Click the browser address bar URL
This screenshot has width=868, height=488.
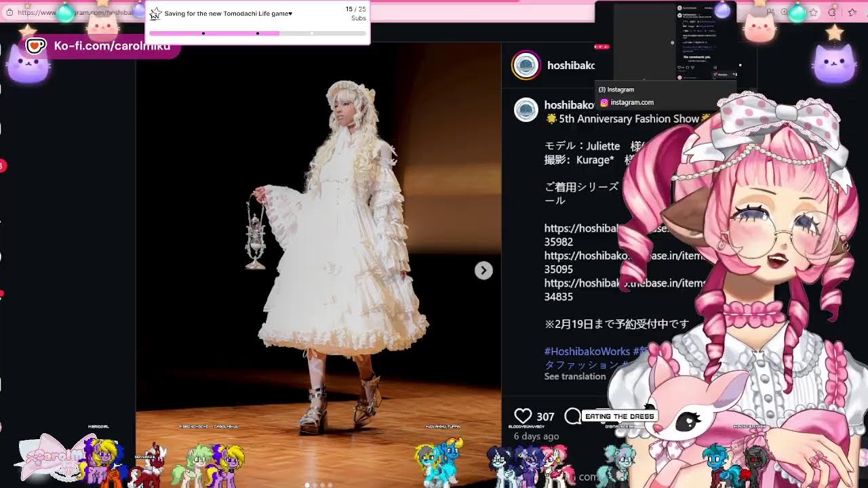pyautogui.click(x=75, y=12)
